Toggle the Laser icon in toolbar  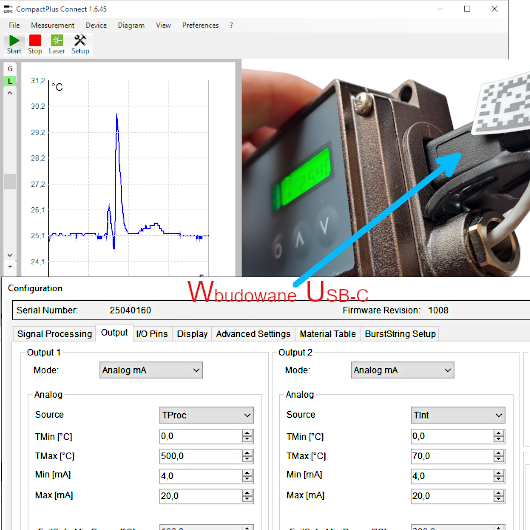pyautogui.click(x=56, y=44)
